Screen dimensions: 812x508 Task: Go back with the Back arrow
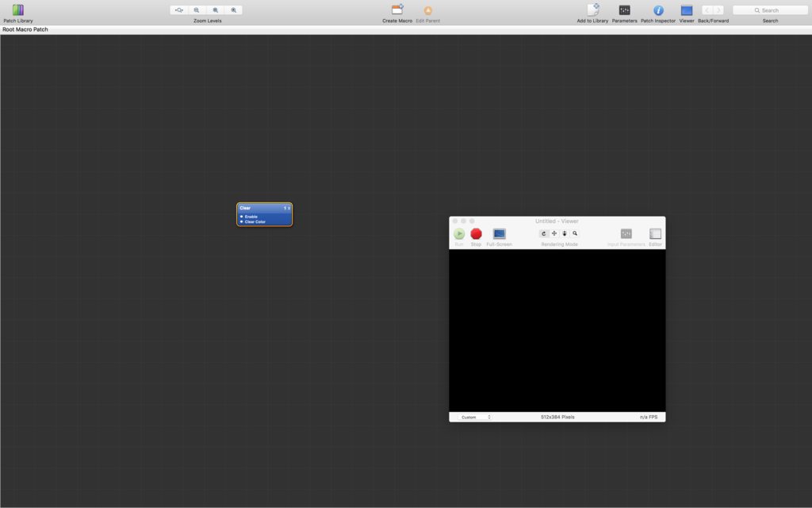[707, 10]
